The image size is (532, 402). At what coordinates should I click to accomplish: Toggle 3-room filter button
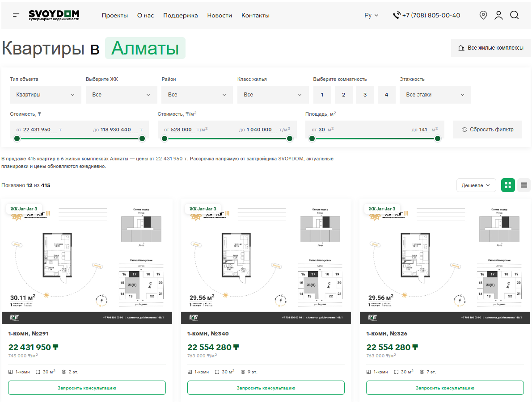(x=365, y=95)
